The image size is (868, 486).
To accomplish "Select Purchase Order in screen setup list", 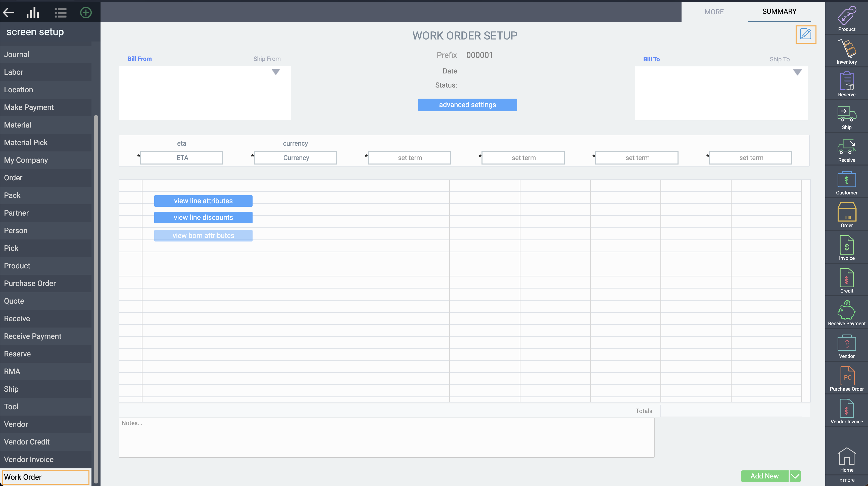I will (x=30, y=283).
